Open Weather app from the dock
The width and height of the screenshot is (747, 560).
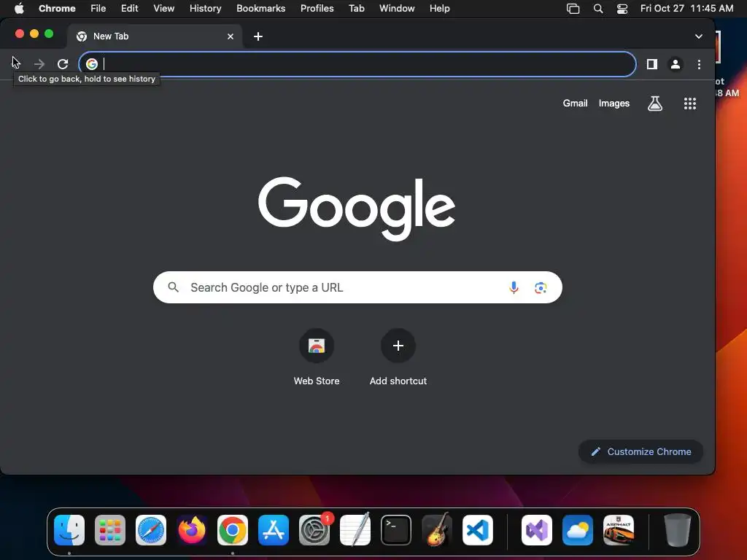tap(578, 530)
